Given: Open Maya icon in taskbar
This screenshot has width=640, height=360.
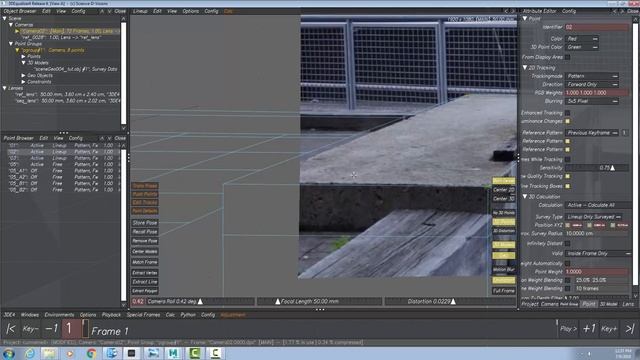Looking at the screenshot, I should (x=173, y=353).
